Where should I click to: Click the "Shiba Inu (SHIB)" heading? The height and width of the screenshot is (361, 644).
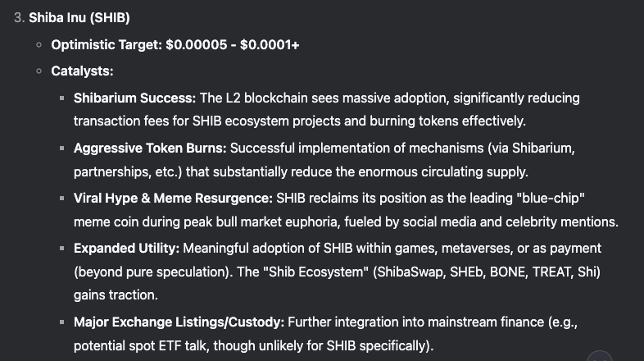click(x=79, y=18)
